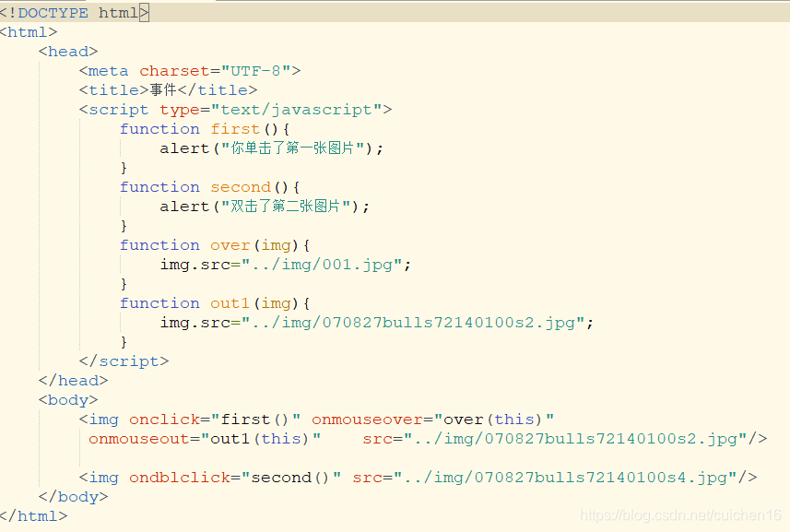Viewport: 790px width, 532px height.
Task: Click the opening <head> tag
Action: pyautogui.click(x=68, y=52)
